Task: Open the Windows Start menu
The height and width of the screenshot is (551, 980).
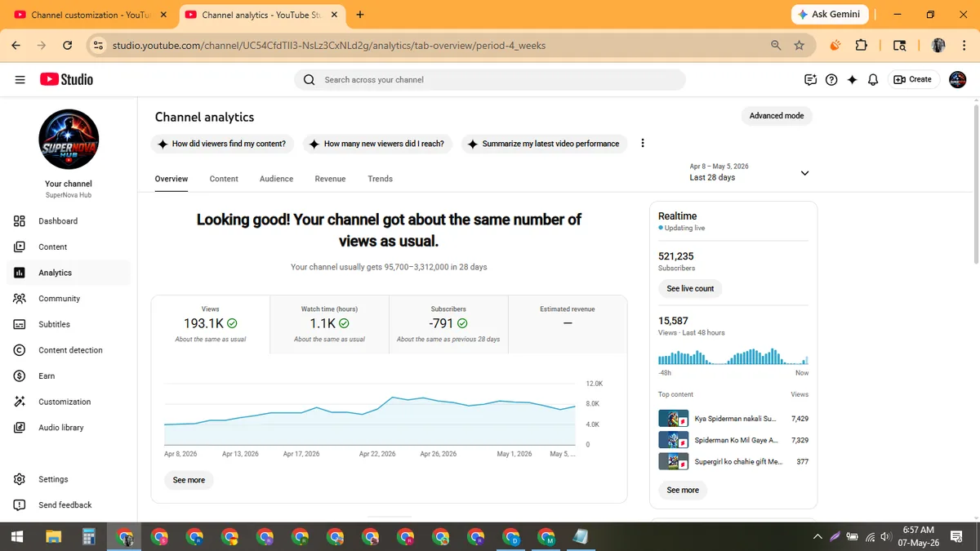Action: coord(17,537)
